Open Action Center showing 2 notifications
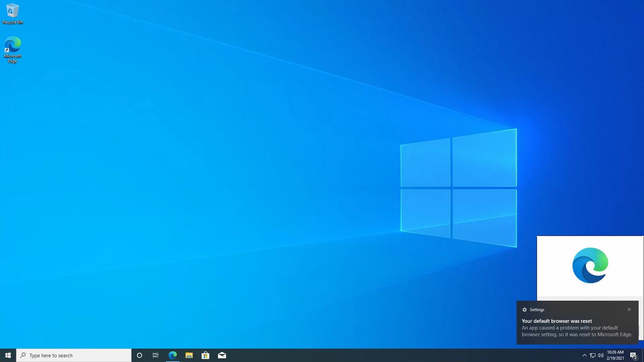 (x=635, y=355)
